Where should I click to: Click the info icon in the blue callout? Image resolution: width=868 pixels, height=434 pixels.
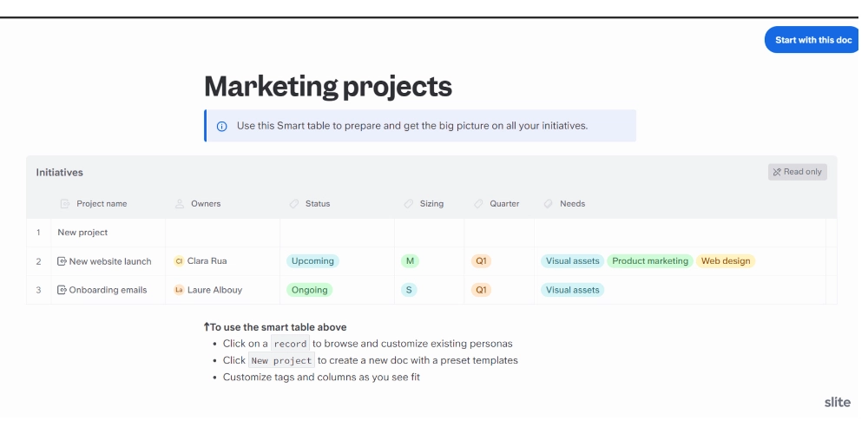[221, 126]
